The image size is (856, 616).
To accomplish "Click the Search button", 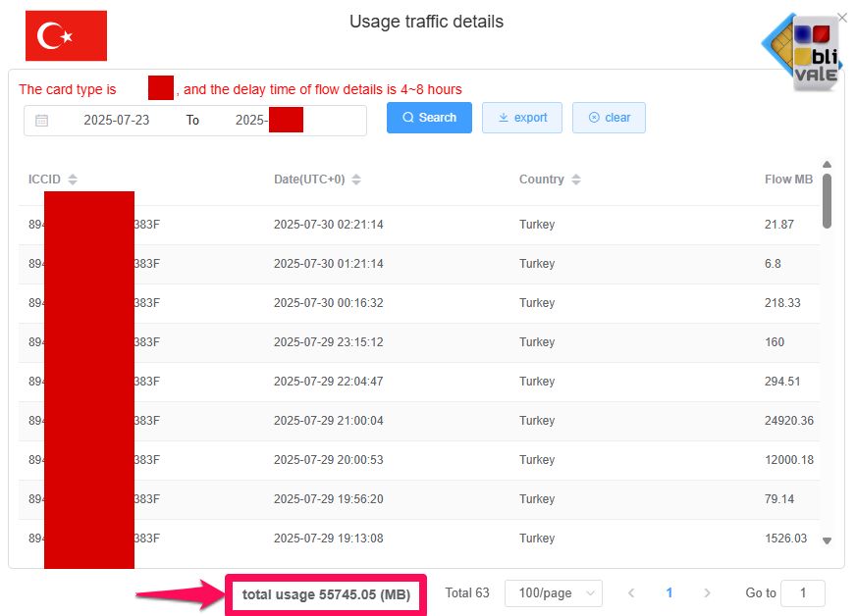I will coord(428,117).
